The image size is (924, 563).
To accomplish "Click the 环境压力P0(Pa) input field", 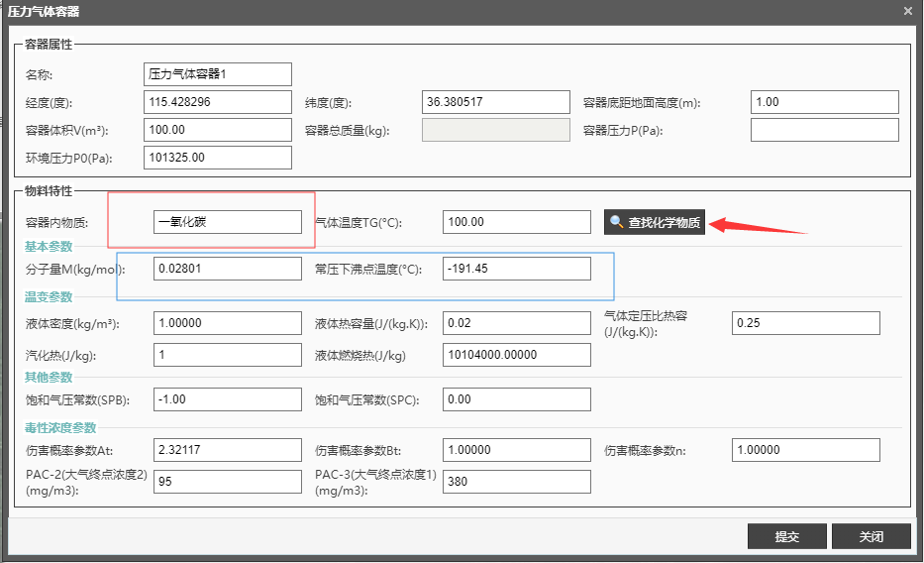I will [218, 158].
